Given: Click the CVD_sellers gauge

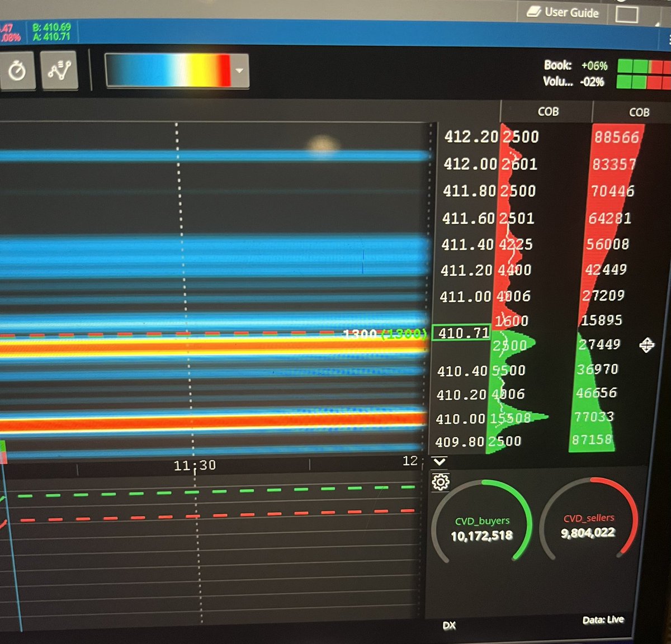Looking at the screenshot, I should [588, 519].
